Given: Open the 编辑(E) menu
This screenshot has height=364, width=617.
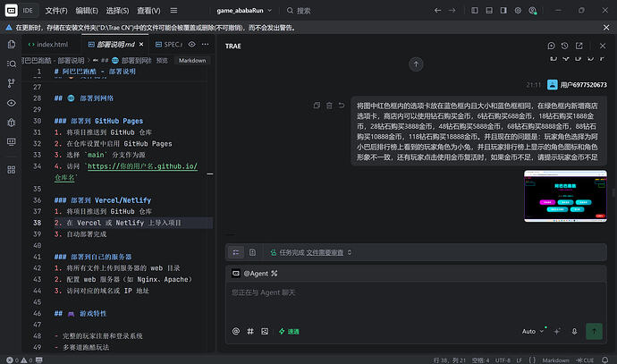Looking at the screenshot, I should (x=87, y=11).
